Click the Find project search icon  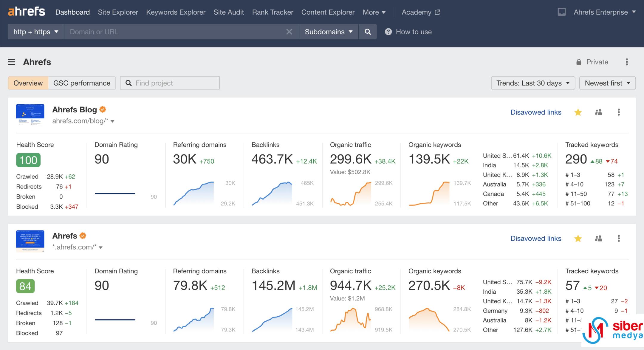point(129,83)
